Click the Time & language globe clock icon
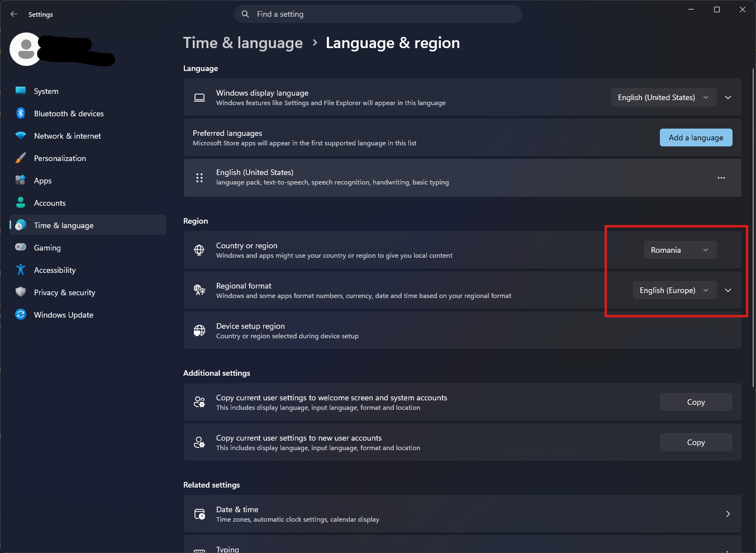 [x=21, y=225]
